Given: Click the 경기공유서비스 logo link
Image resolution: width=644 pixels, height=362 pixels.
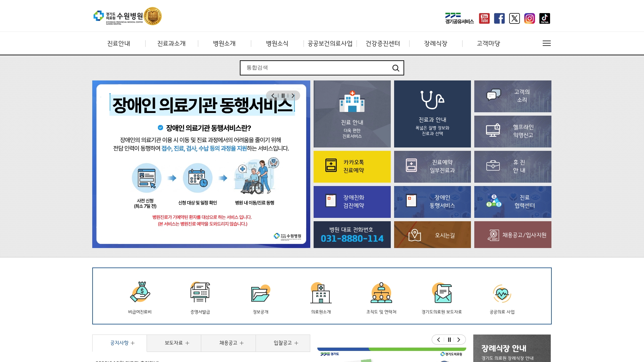Looking at the screenshot, I should (x=459, y=18).
